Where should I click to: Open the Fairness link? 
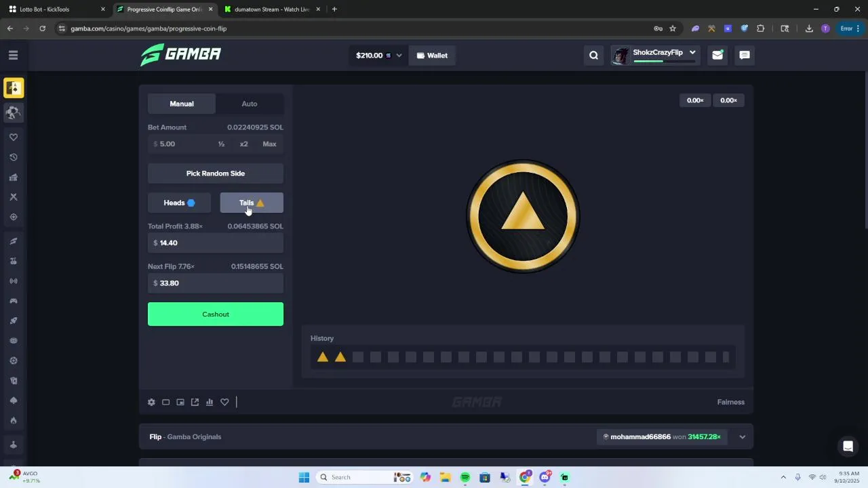coord(731,402)
